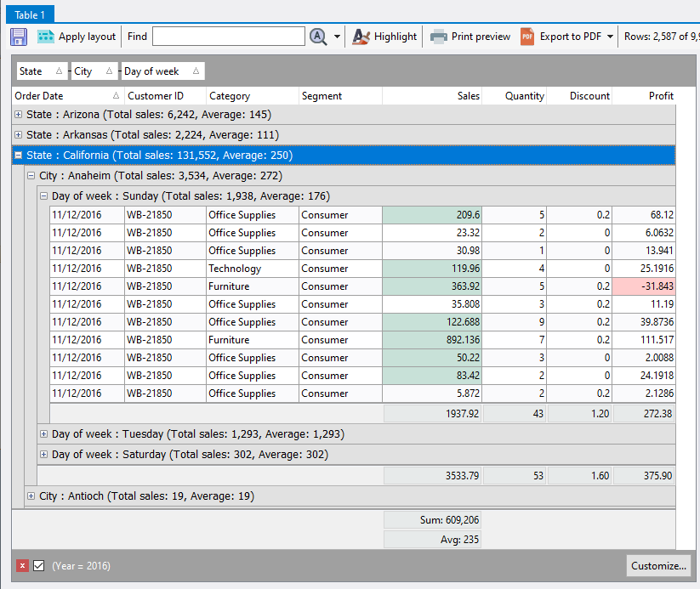
Task: Click the red highlighted -31.843 profit cell
Action: click(644, 286)
